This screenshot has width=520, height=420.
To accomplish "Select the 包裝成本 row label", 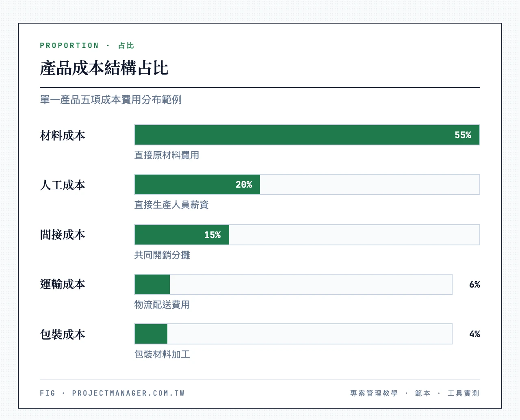I will (x=63, y=334).
